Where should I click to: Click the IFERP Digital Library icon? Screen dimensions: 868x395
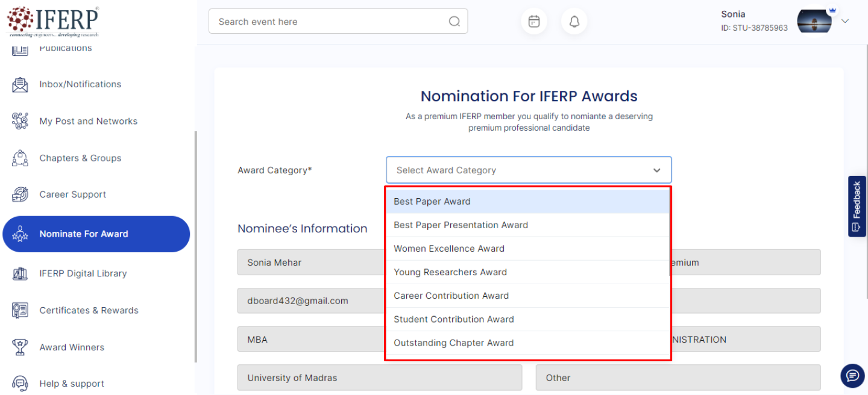coord(20,273)
